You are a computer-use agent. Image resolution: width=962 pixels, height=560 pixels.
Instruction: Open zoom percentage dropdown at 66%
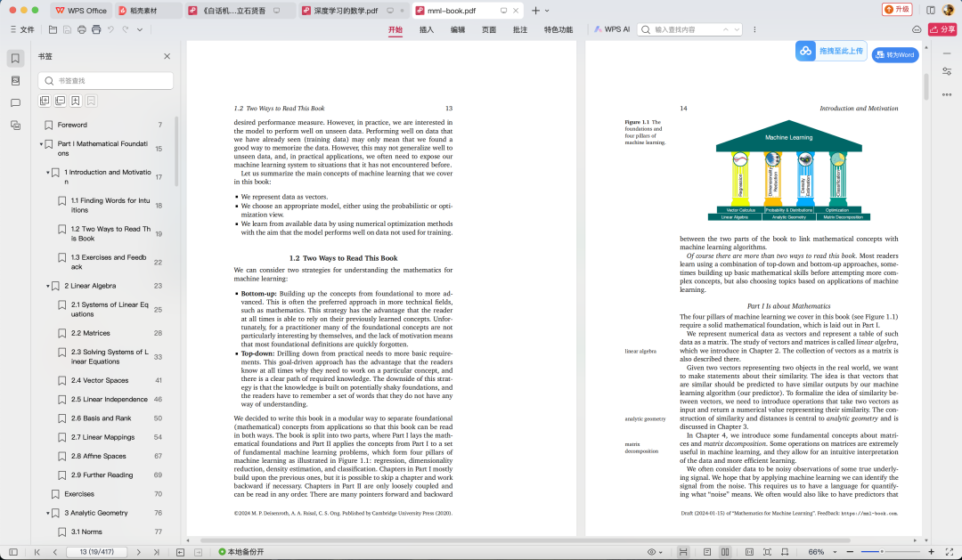pos(835,552)
